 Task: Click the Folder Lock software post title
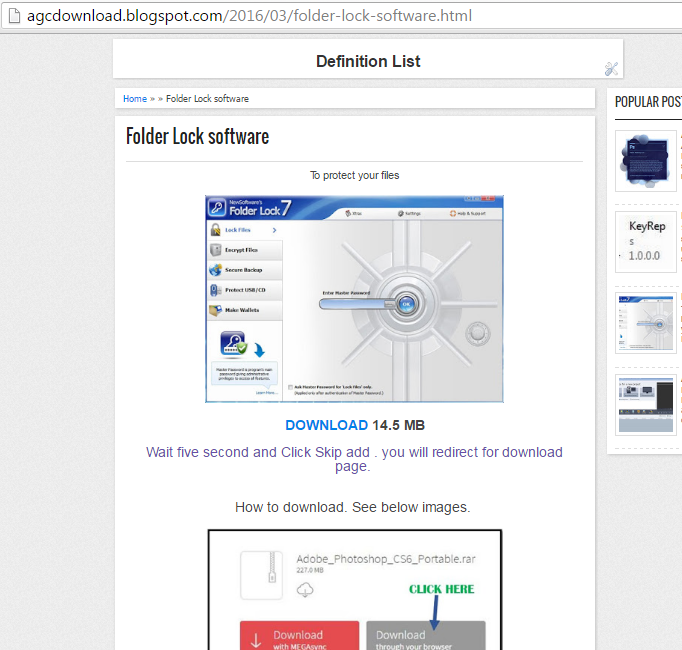(197, 137)
